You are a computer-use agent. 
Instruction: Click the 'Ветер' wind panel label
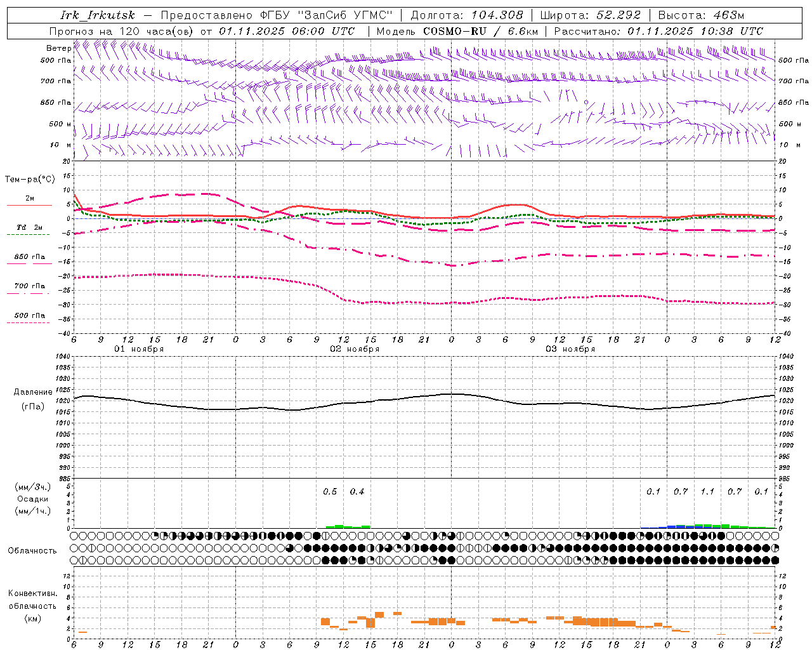(58, 48)
